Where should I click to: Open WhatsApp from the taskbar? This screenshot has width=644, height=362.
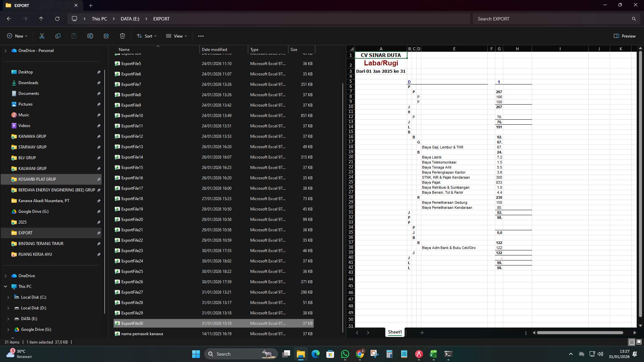pos(345,354)
